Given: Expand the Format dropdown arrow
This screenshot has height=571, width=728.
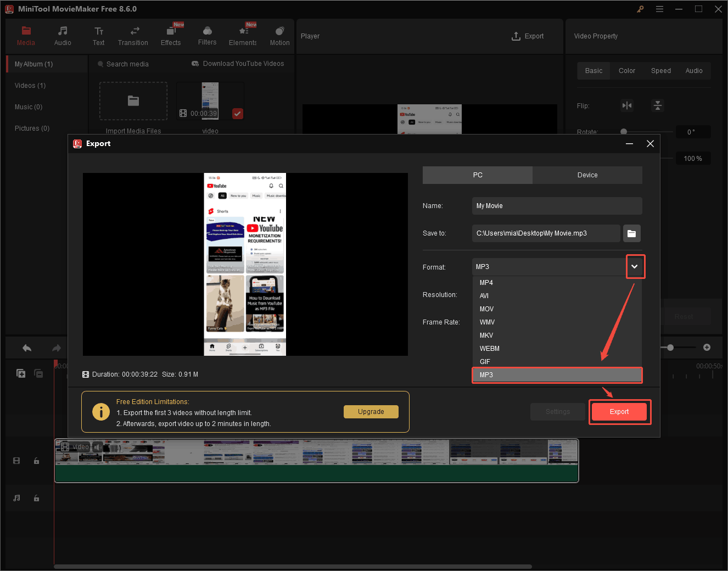Looking at the screenshot, I should click(x=635, y=267).
